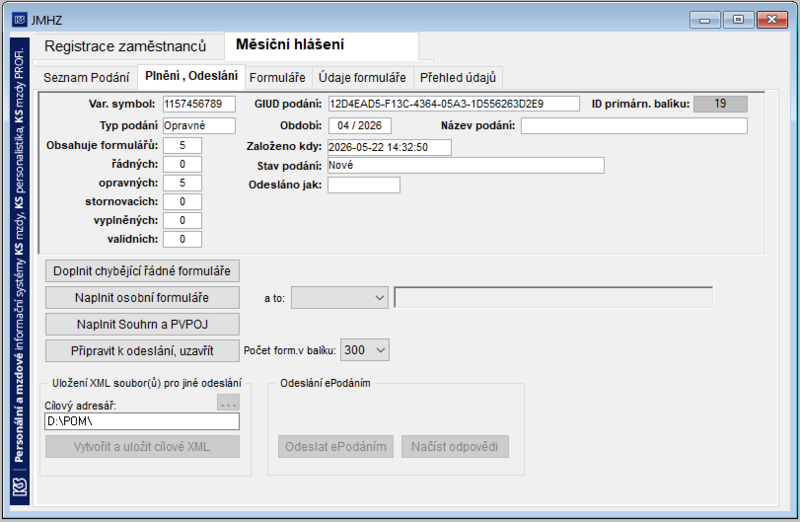Click the stornovacích count field
This screenshot has width=800, height=522.
[182, 202]
